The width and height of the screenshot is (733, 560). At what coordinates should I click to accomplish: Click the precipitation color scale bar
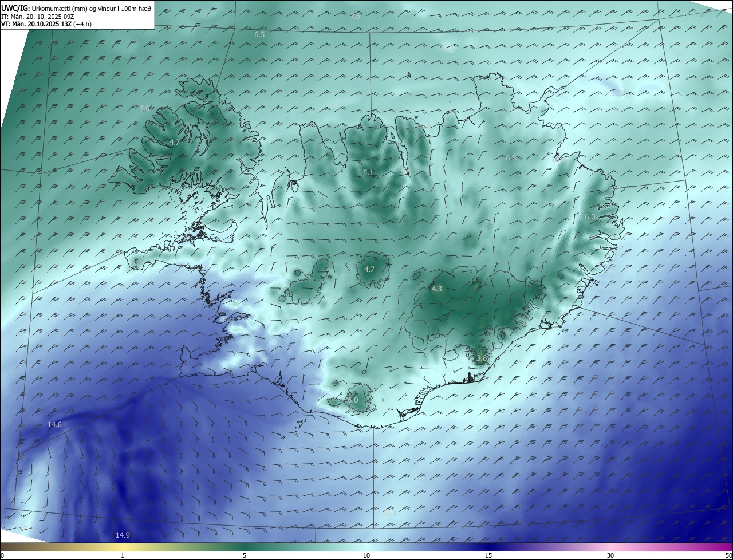366,547
